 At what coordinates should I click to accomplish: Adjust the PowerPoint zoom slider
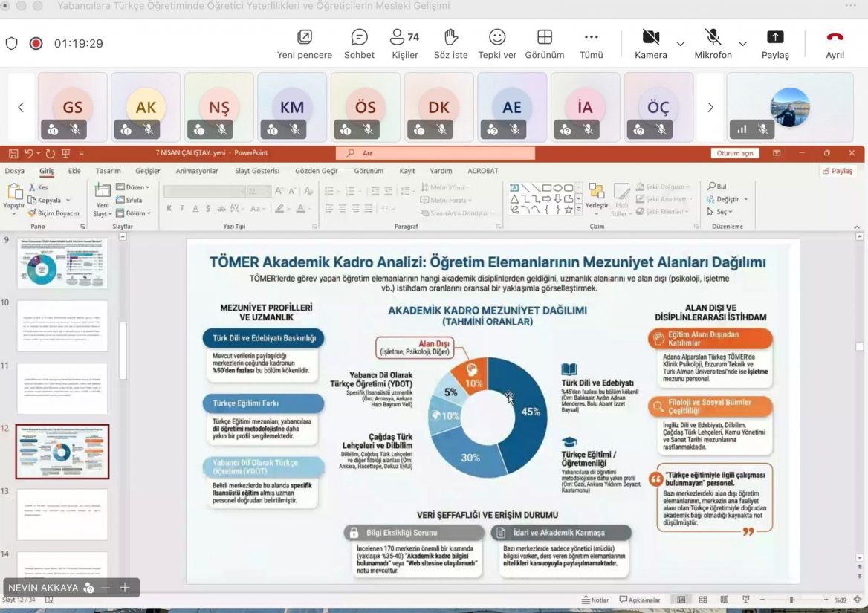point(791,600)
